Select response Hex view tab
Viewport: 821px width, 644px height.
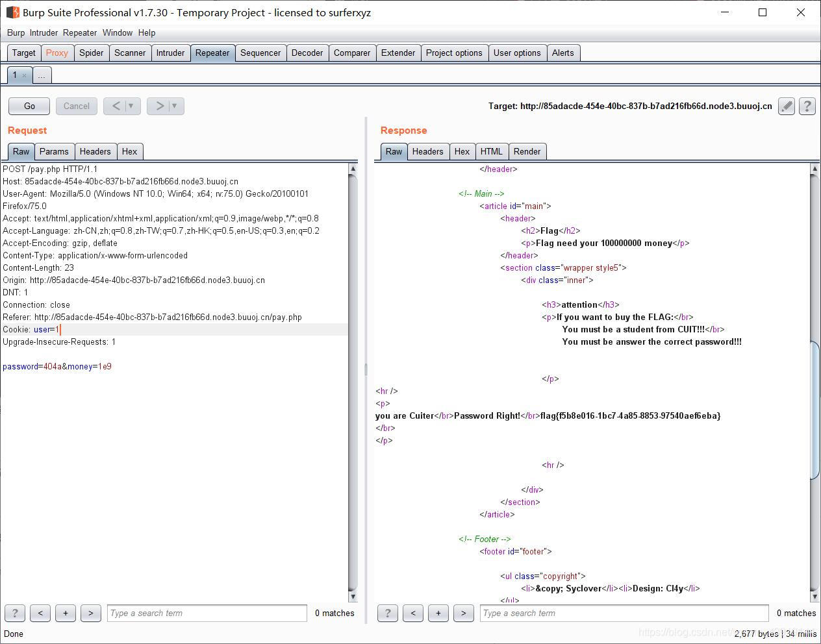[x=462, y=151]
